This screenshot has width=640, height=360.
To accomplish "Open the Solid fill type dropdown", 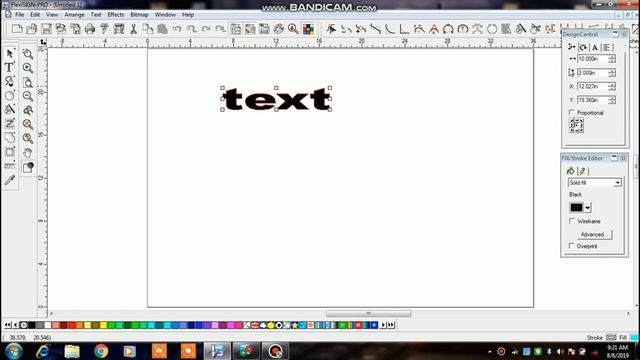I will (595, 183).
